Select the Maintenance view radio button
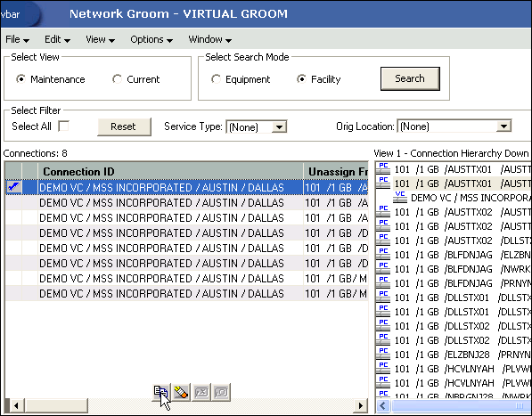The width and height of the screenshot is (532, 416). pyautogui.click(x=20, y=79)
